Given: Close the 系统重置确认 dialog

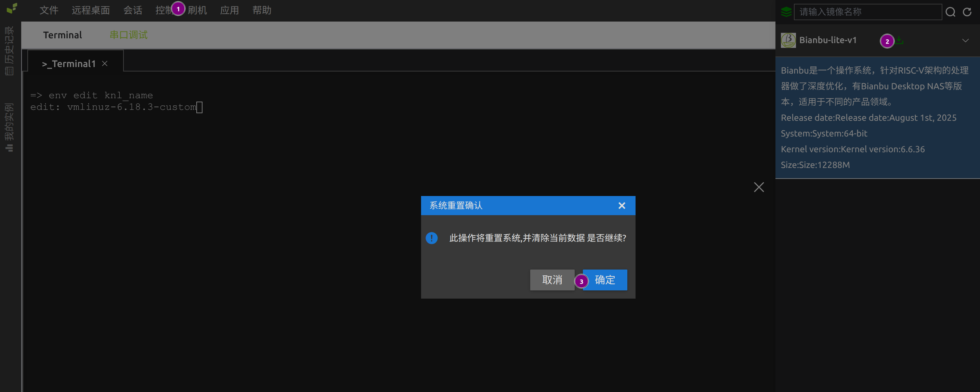Looking at the screenshot, I should coord(621,206).
